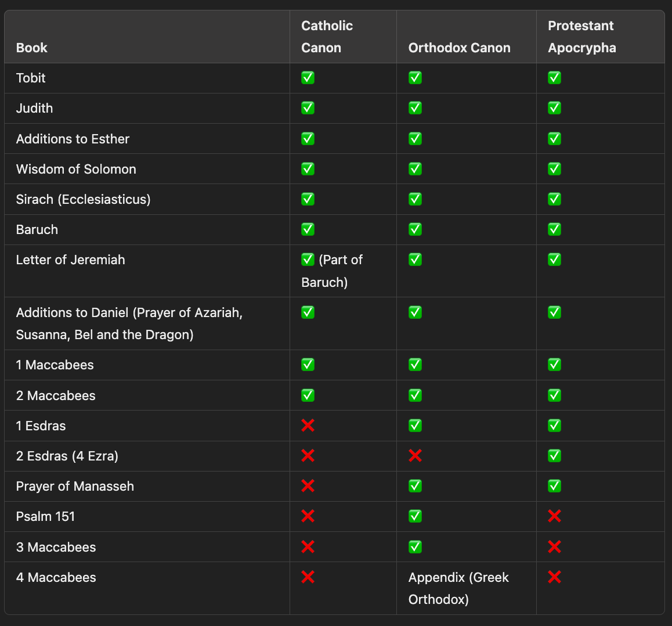Select the Psalm 151 label
The image size is (672, 626).
45,516
